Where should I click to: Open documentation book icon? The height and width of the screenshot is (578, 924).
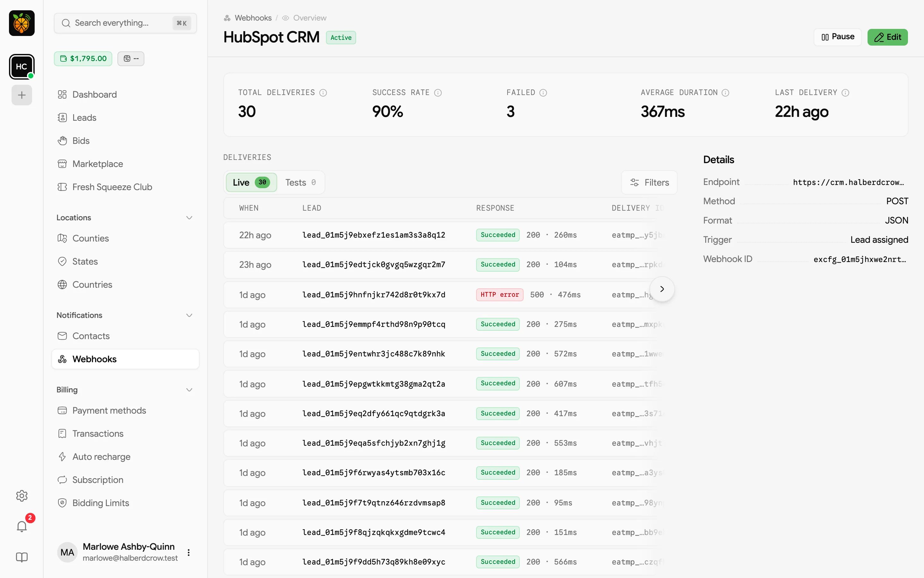(x=22, y=557)
